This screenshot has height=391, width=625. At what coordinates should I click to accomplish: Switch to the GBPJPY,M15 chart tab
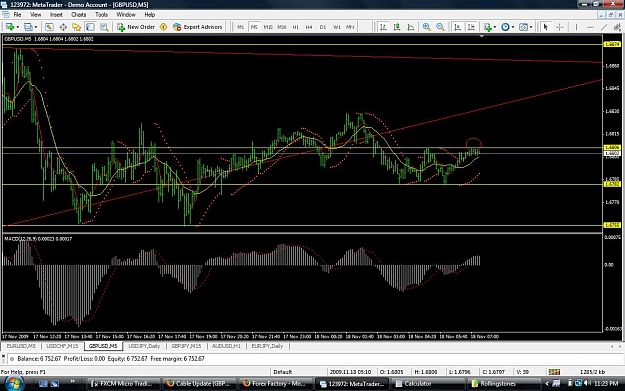pyautogui.click(x=186, y=346)
